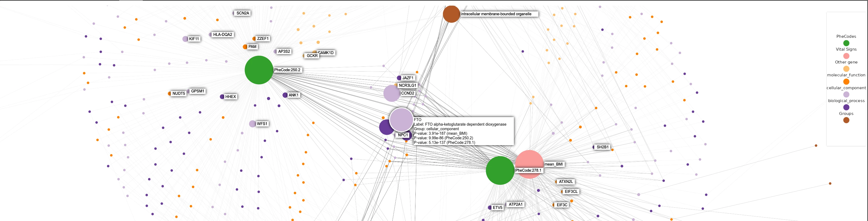
Task: Select the WFS1 gene node
Action: [252, 124]
